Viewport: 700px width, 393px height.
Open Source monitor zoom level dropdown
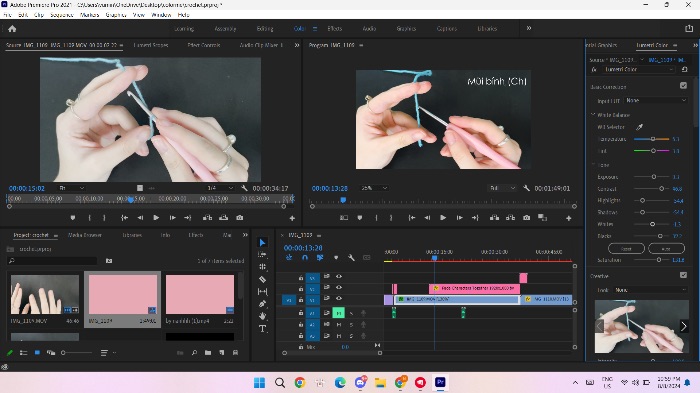pos(72,188)
